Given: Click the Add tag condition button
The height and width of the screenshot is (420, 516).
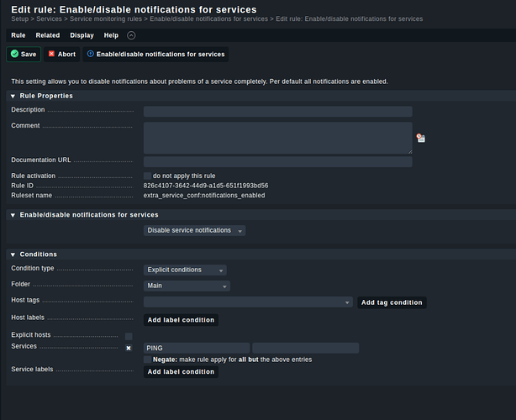Looking at the screenshot, I should [392, 302].
